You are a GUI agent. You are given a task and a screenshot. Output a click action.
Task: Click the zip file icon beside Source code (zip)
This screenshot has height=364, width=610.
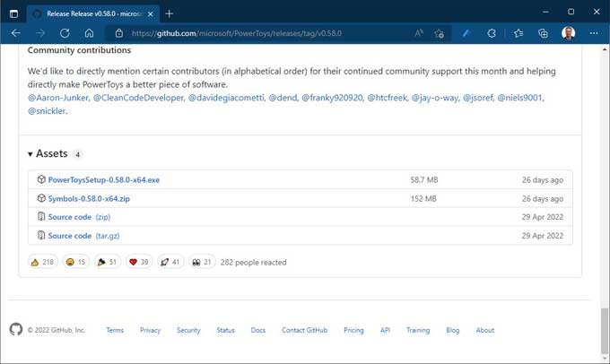[41, 217]
